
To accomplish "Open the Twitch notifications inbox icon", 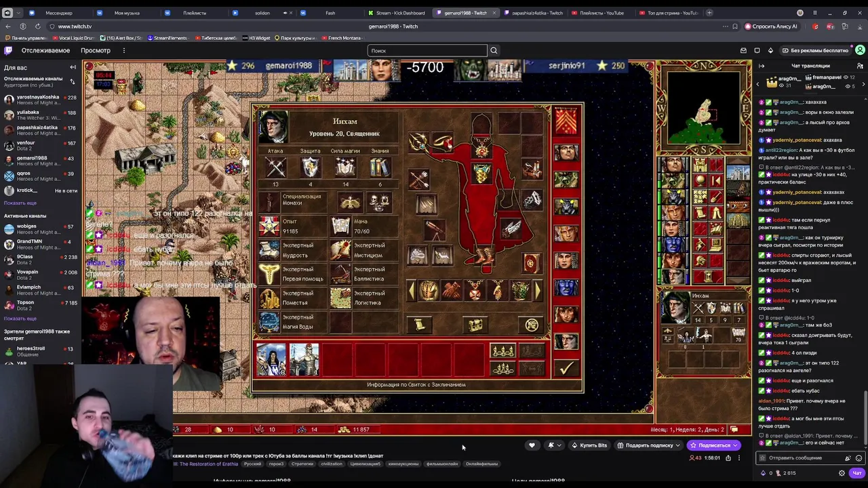I will point(743,50).
